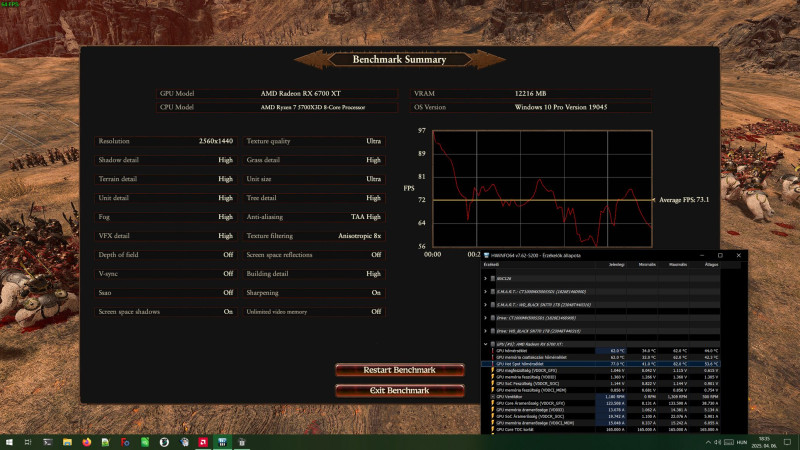Screen dimensions: 800x450
Task: Select GPU SoC Áramerősség (VDDCR_SOC) row
Action: pos(601,416)
